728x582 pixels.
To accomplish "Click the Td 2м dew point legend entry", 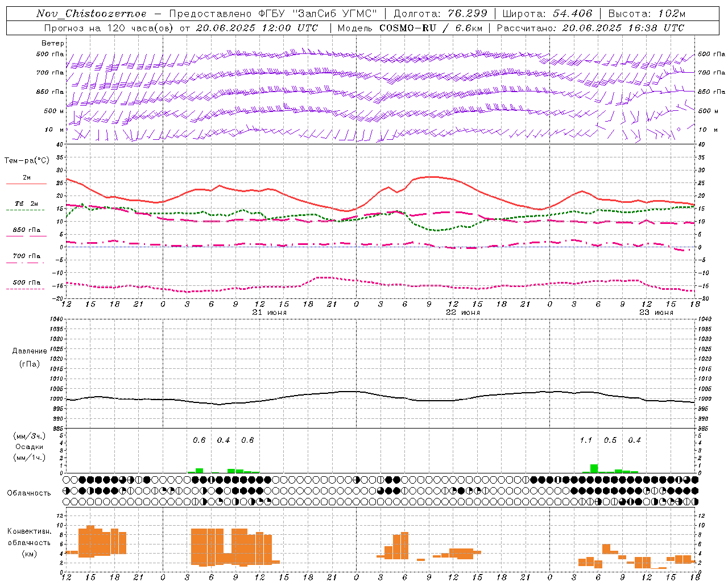I will [26, 203].
